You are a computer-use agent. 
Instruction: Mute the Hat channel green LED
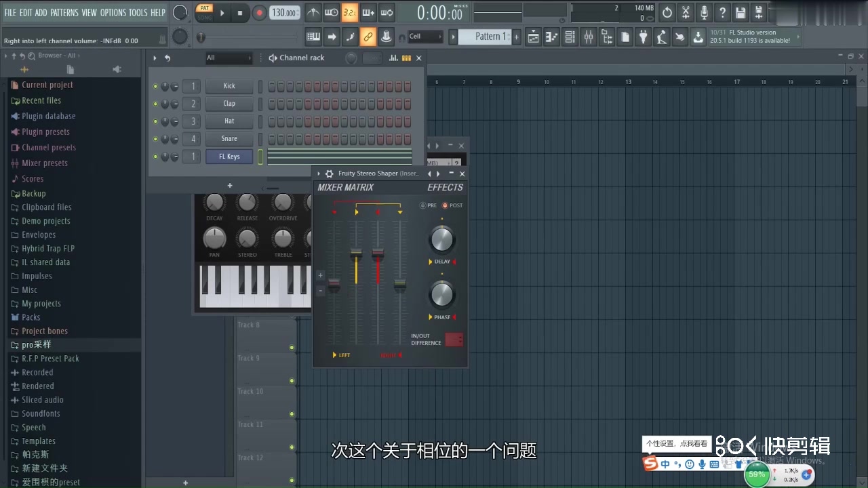(155, 121)
